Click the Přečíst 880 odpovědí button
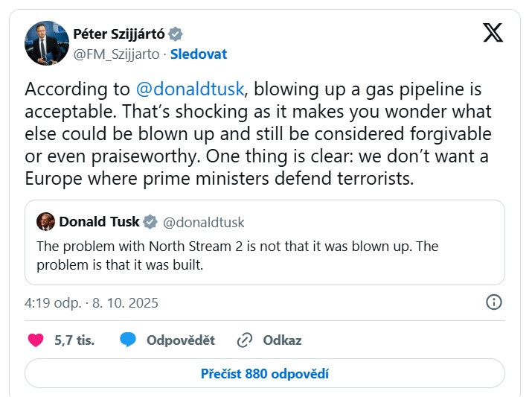532x397 pixels. point(265,374)
